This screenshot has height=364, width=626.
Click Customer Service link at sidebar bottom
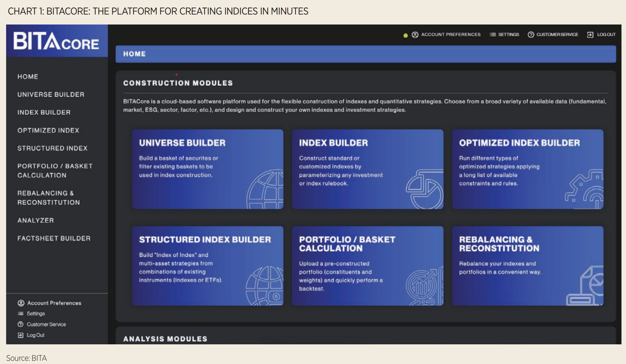46,324
